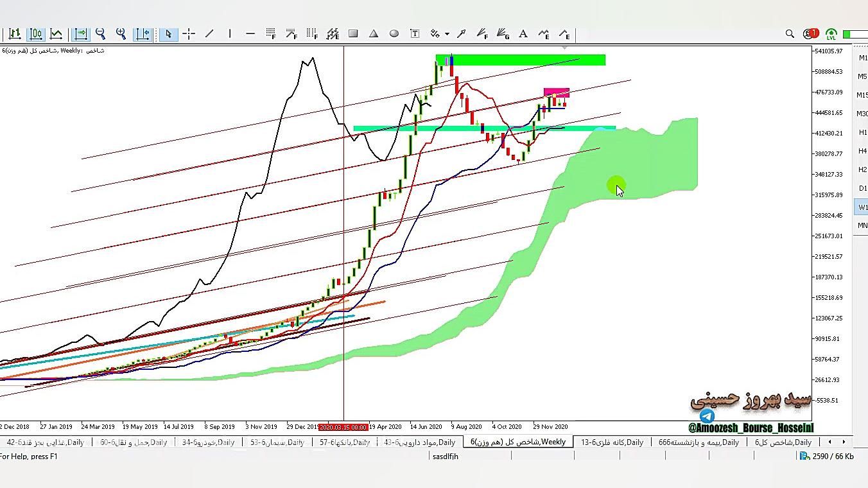Viewport: 868px width, 488px height.
Task: Activate the crosshair tool
Action: point(189,34)
